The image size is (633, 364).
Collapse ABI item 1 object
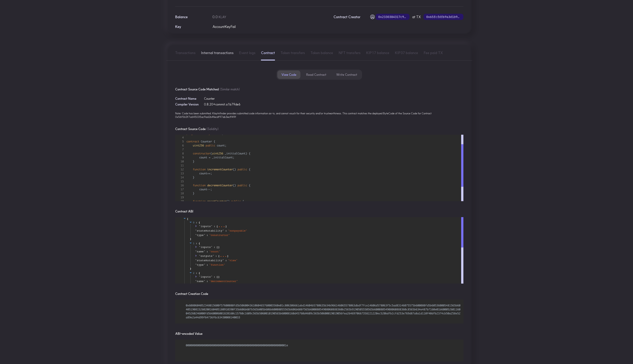click(191, 243)
